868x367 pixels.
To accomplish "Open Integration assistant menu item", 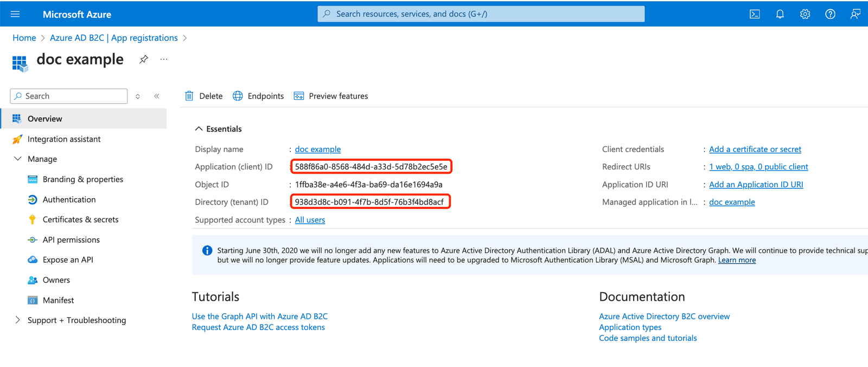I will pos(64,139).
